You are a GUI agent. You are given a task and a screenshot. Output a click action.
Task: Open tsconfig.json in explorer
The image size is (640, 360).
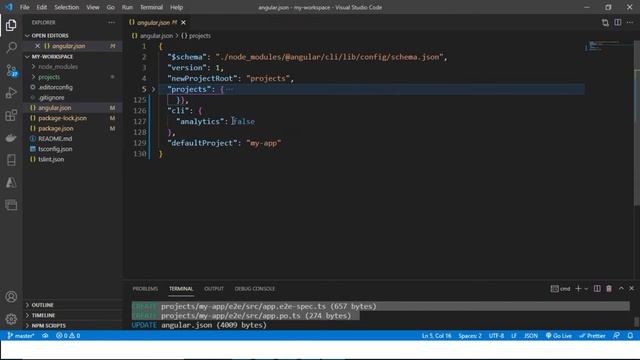coord(55,149)
